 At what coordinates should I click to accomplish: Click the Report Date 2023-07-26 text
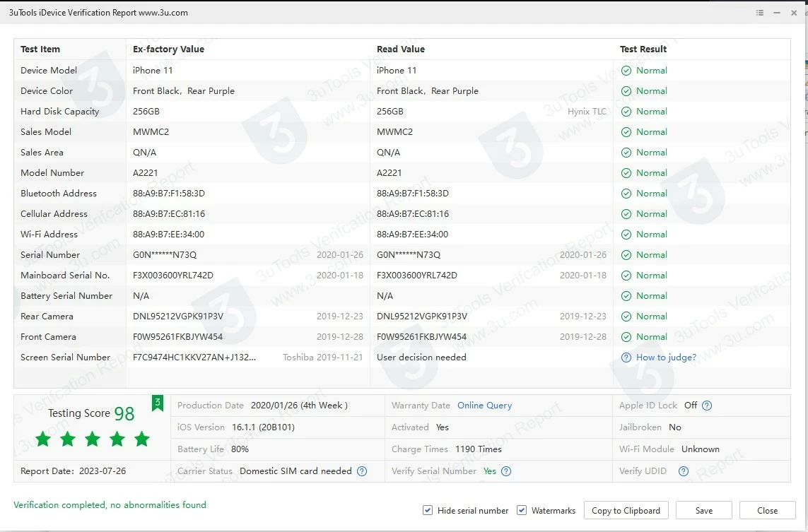click(74, 471)
